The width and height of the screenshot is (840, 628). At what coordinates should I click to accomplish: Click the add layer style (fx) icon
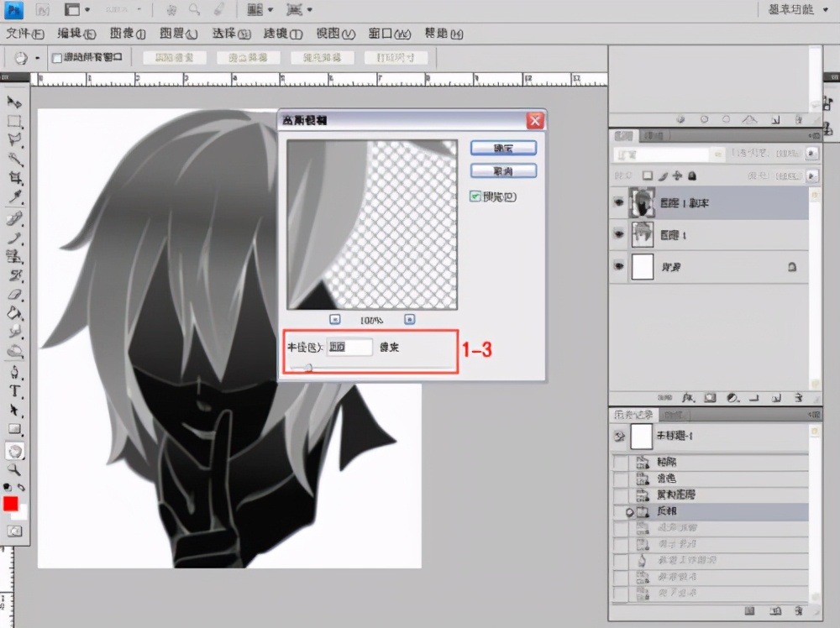pyautogui.click(x=688, y=395)
